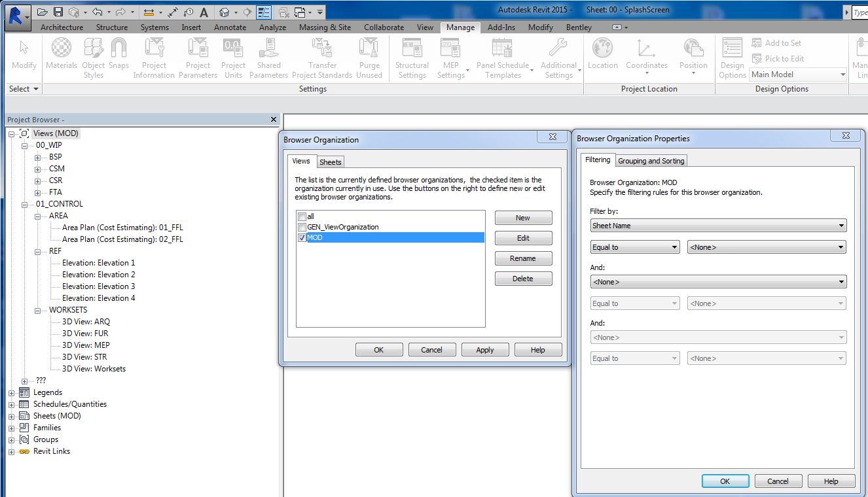Viewport: 868px width, 497px height.
Task: Switch to the Sheets tab in Browser Organization
Action: [x=331, y=162]
